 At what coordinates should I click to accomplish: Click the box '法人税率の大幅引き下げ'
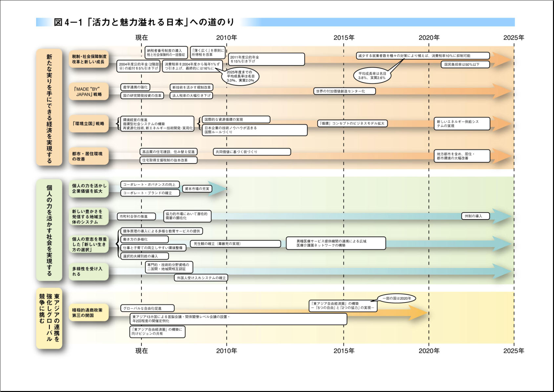[192, 95]
